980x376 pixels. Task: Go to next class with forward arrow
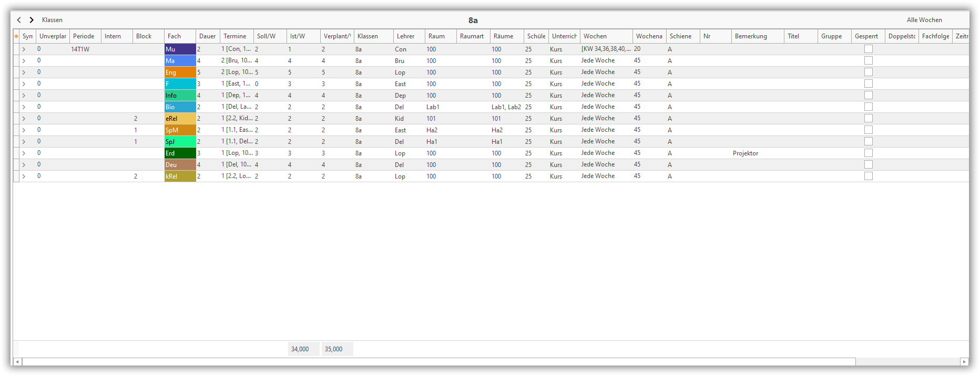(32, 20)
